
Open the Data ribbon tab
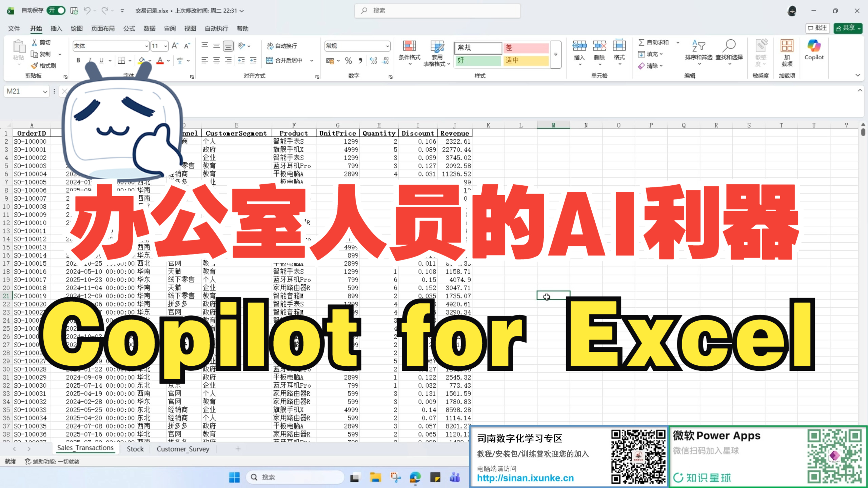tap(149, 28)
